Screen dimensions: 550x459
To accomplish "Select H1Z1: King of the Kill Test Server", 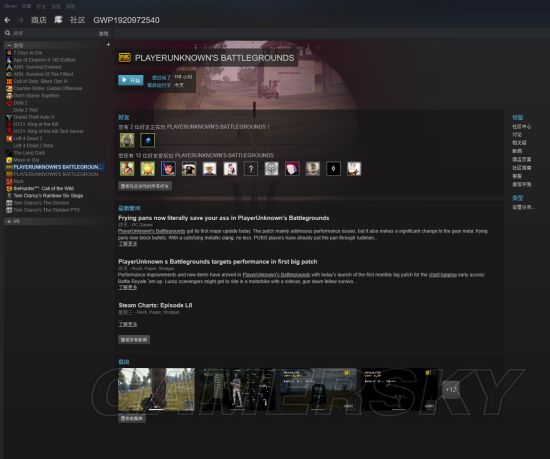I will tap(54, 131).
